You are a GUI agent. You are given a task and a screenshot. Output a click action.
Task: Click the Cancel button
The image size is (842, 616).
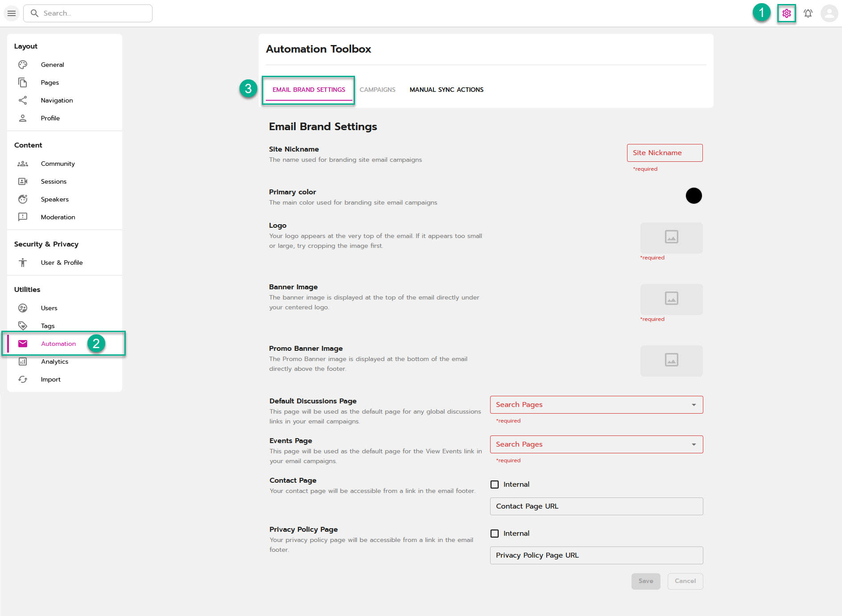[x=685, y=581]
